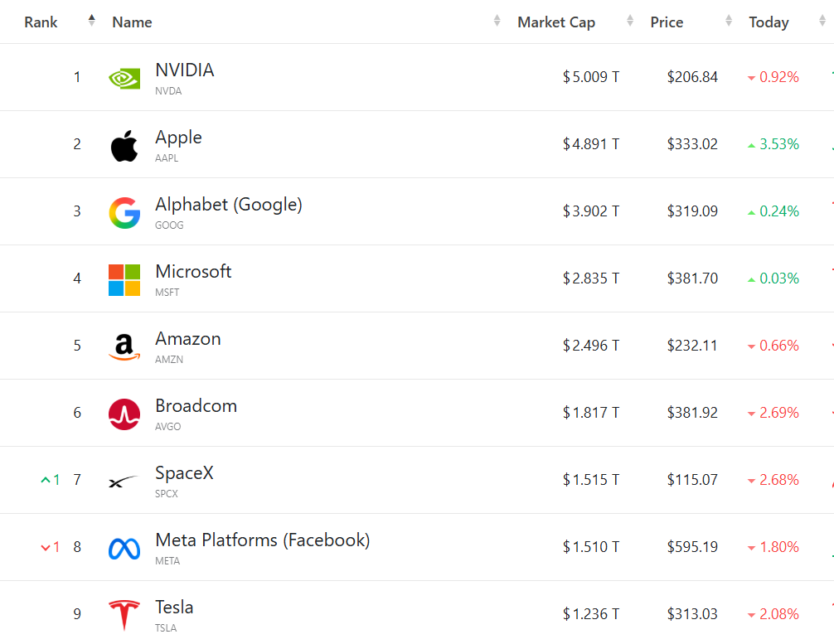Select the Market Cap column header
This screenshot has height=644, width=834.
coord(556,22)
